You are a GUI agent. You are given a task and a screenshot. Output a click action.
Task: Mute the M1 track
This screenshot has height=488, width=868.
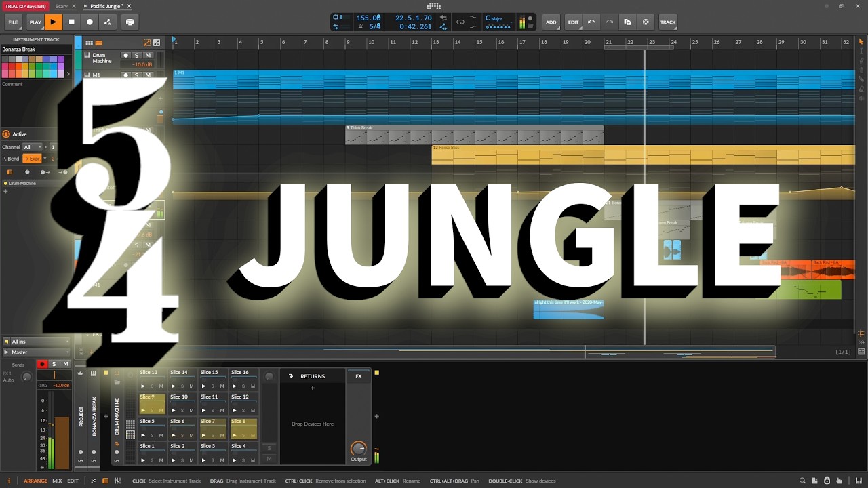coord(148,75)
